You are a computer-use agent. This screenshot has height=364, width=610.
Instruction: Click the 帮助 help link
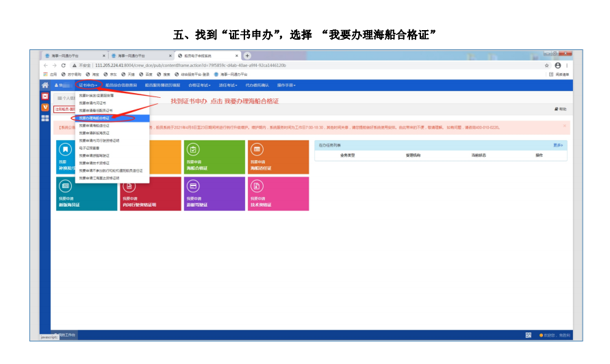click(561, 109)
